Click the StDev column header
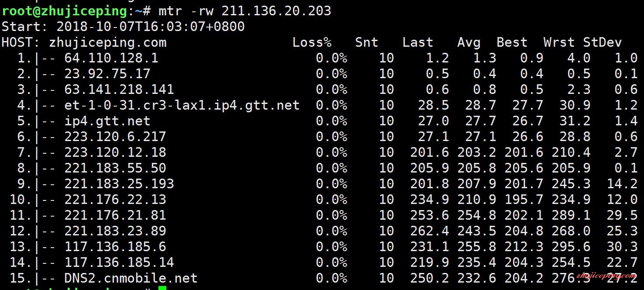 pyautogui.click(x=602, y=42)
